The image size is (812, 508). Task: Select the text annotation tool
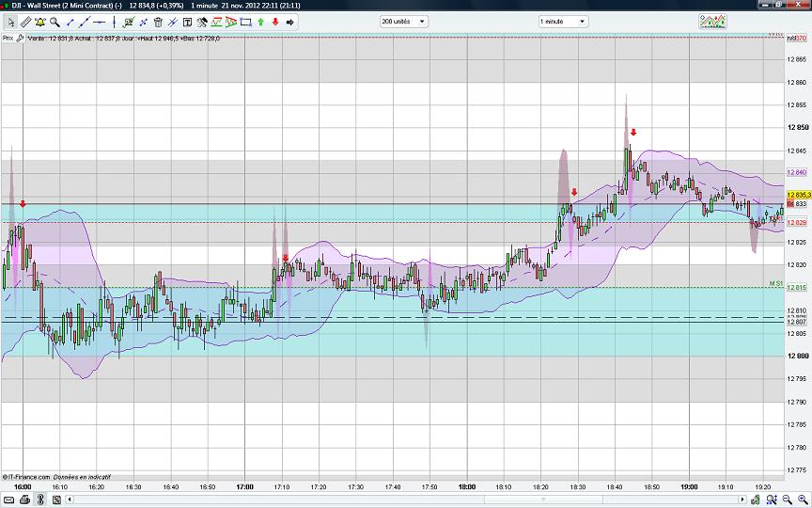point(187,22)
